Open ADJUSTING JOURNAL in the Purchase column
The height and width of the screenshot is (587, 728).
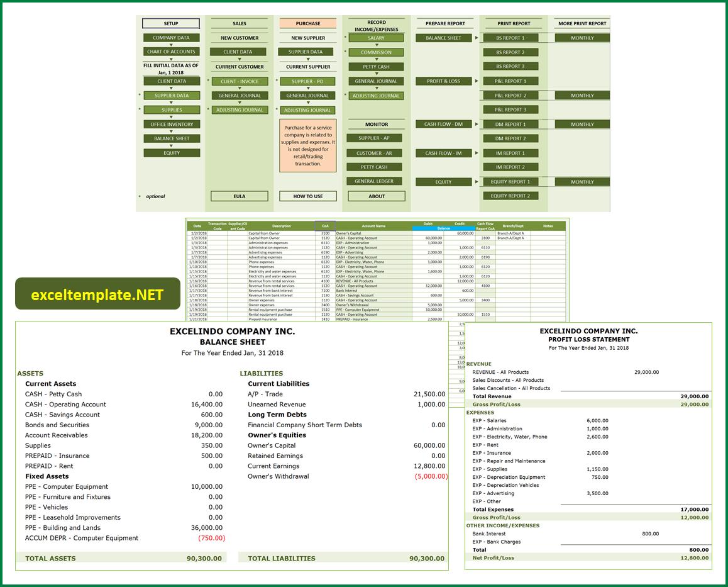(x=308, y=110)
